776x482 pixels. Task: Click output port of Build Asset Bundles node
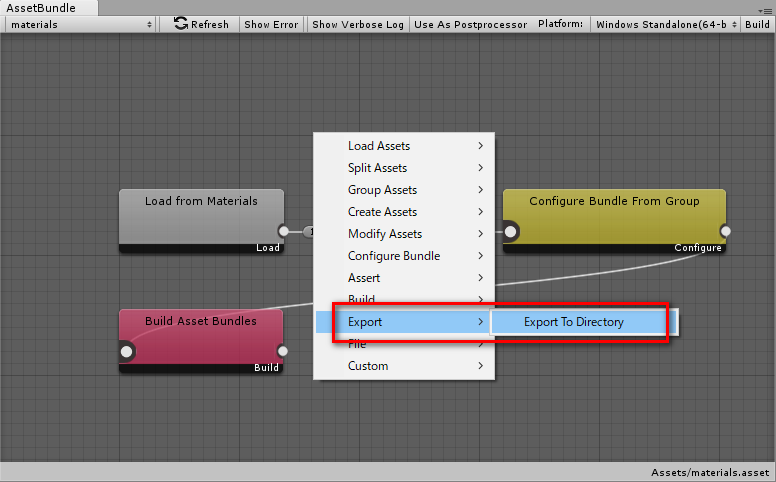(x=283, y=351)
